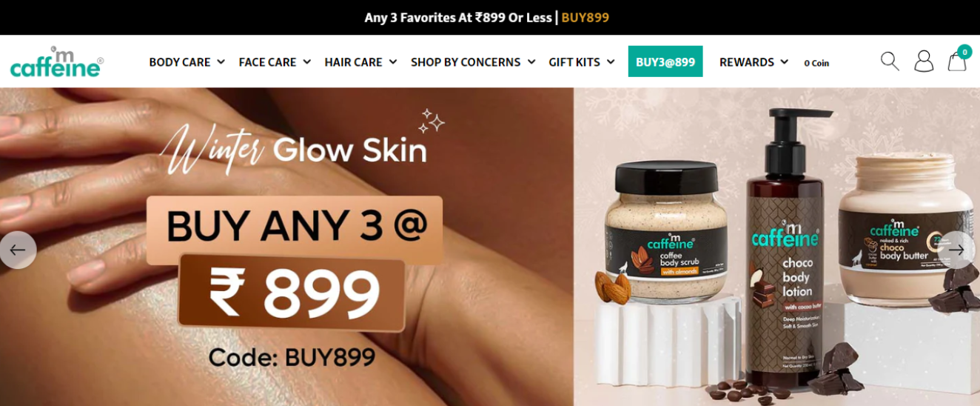Expand the Hair Care chevron

(392, 62)
